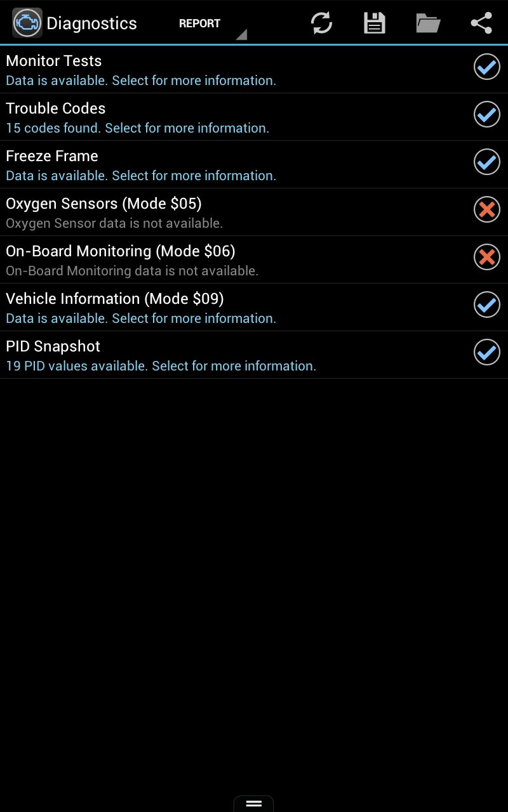Switch to the Diagnostics title view
Screen dimensions: 508x812
click(x=91, y=23)
